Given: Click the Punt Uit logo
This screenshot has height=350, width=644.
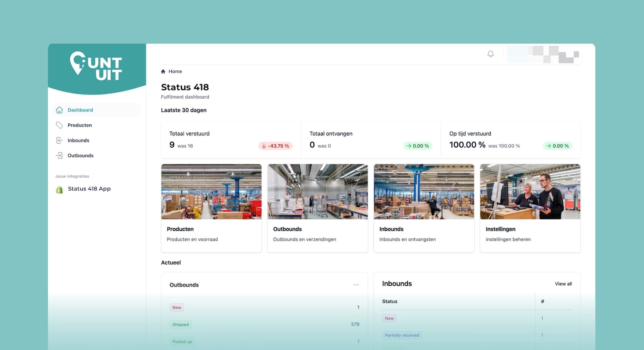Looking at the screenshot, I should (96, 66).
